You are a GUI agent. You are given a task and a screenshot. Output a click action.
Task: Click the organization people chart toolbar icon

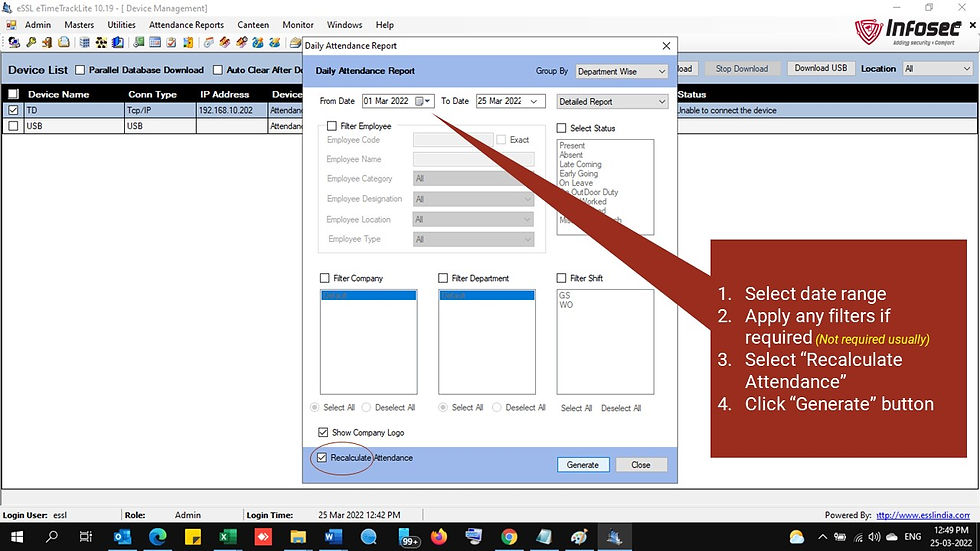click(101, 42)
